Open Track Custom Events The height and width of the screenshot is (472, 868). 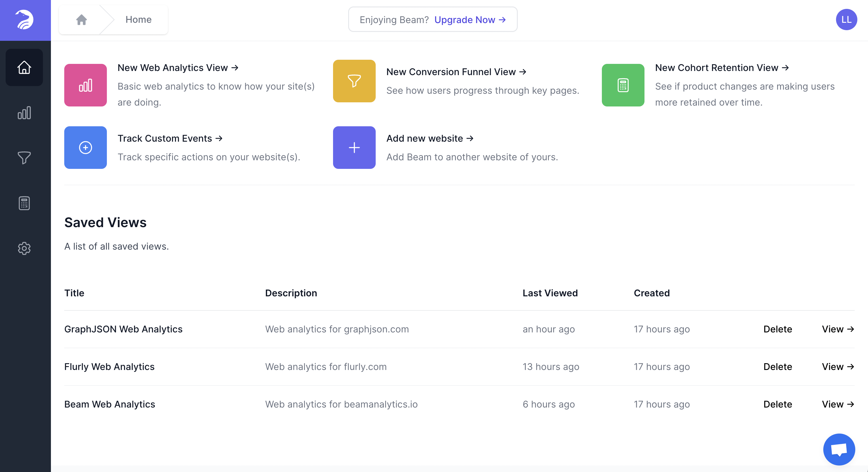(170, 138)
